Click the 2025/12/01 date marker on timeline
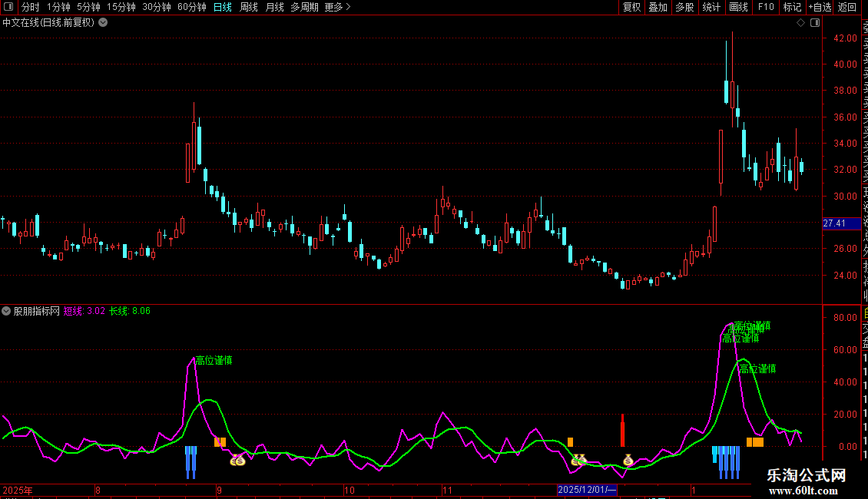 tap(587, 490)
